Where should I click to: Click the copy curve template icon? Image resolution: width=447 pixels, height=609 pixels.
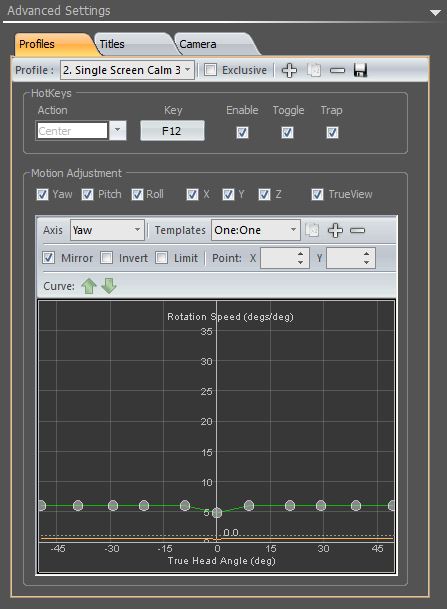click(312, 230)
